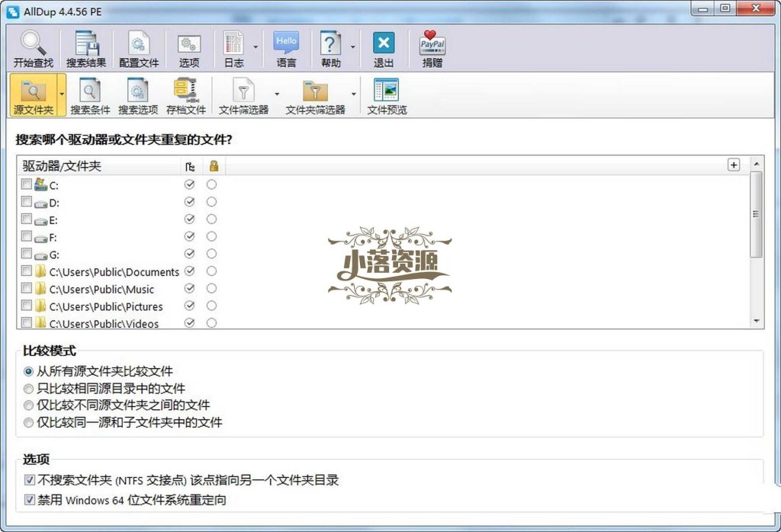This screenshot has width=781, height=532.
Task: Expand the dropdown arrow beside 源文件夹
Action: [62, 94]
